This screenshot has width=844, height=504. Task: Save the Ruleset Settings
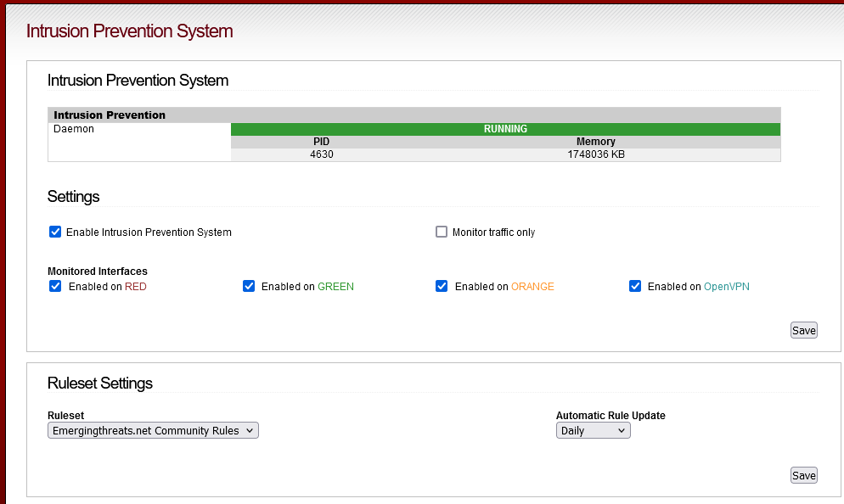(x=803, y=475)
